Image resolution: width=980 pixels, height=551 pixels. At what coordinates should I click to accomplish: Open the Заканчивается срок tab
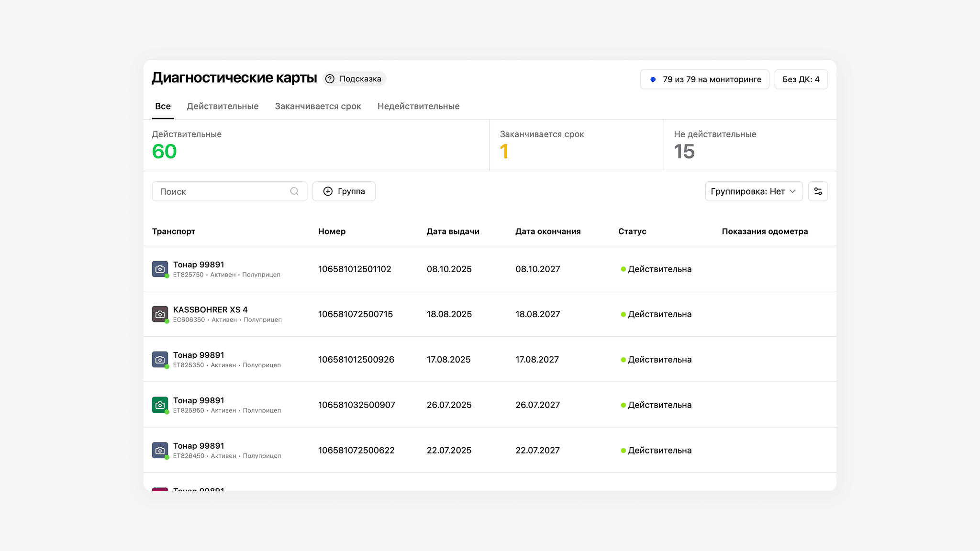tap(318, 106)
